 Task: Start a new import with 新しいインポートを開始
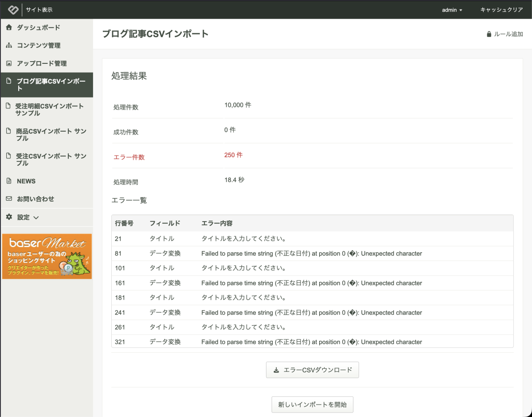coord(313,405)
